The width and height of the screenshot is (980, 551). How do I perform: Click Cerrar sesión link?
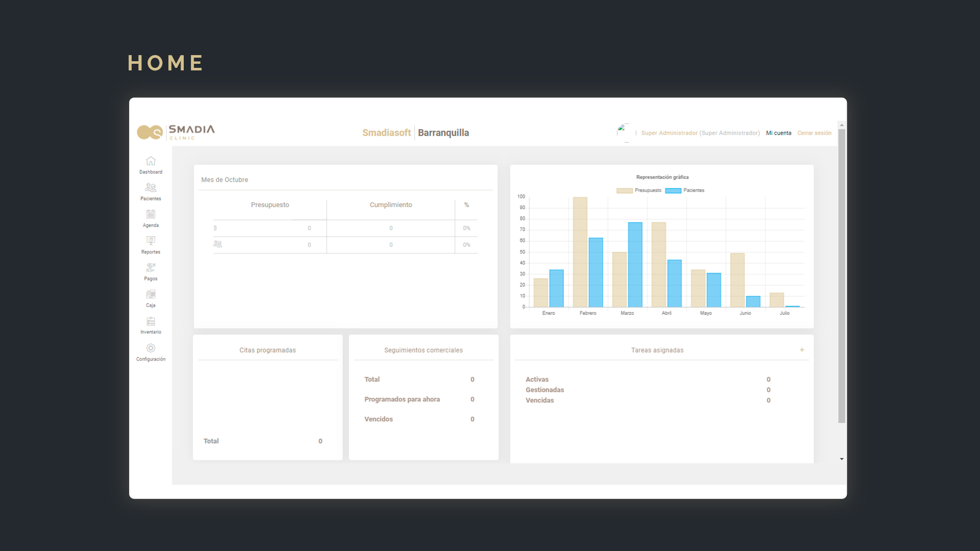pos(814,133)
